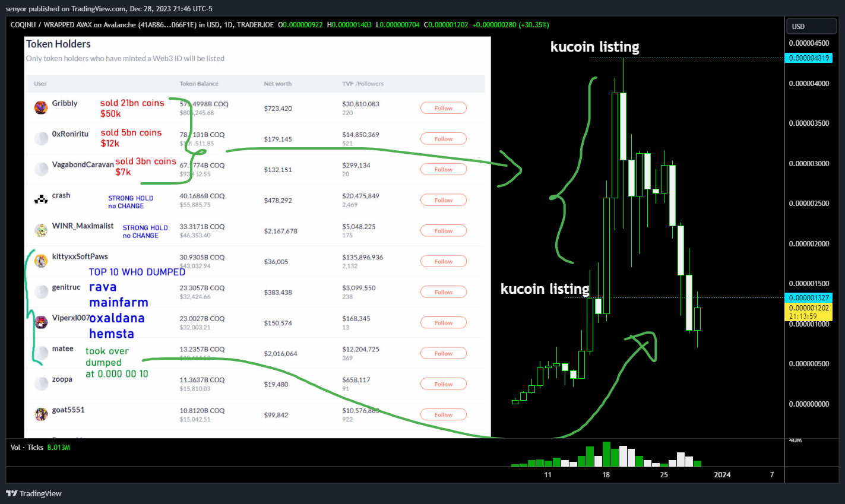
Task: Follow kittyxxSoftPaws
Action: tap(443, 261)
